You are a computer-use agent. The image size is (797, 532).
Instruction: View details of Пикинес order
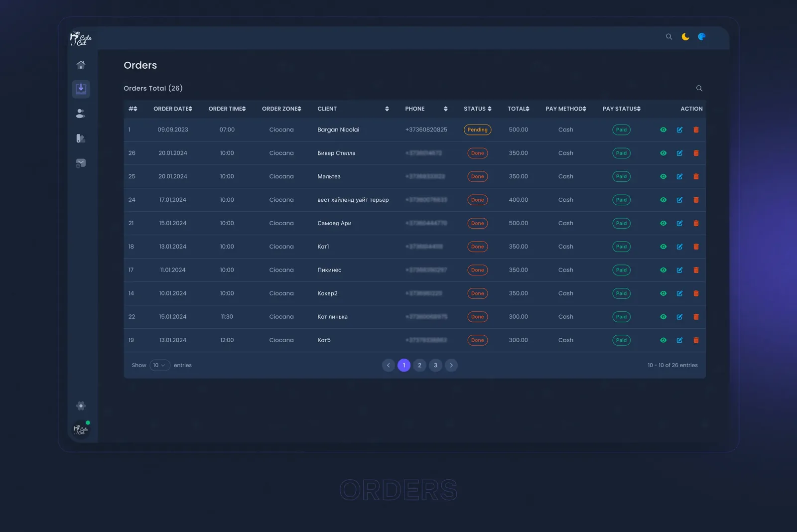(x=663, y=270)
